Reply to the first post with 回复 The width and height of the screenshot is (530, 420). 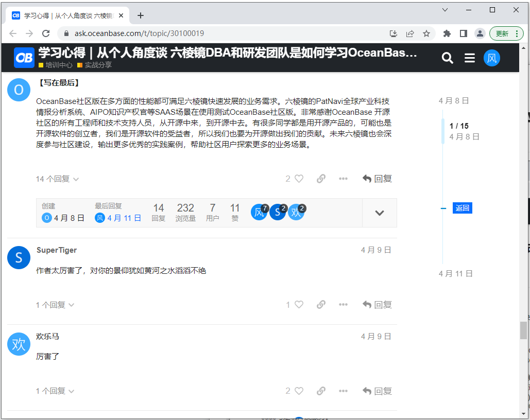pos(377,179)
